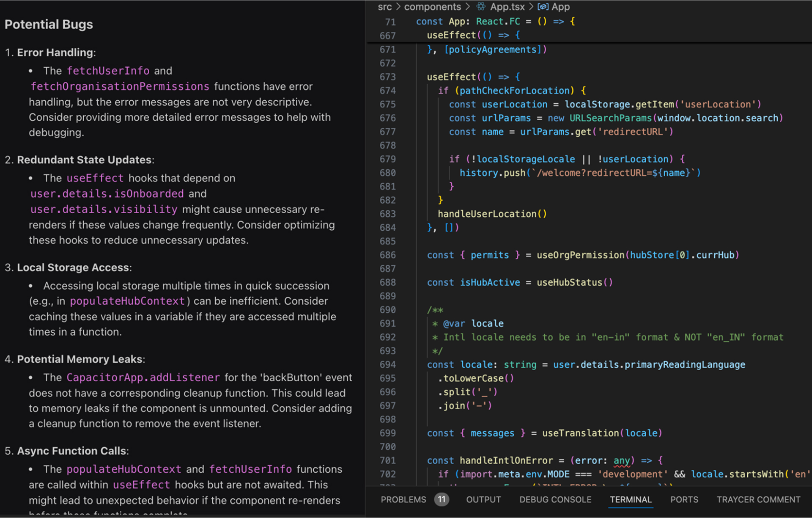This screenshot has height=518, width=812.
Task: Switch to the PORTS tab
Action: [x=684, y=499]
